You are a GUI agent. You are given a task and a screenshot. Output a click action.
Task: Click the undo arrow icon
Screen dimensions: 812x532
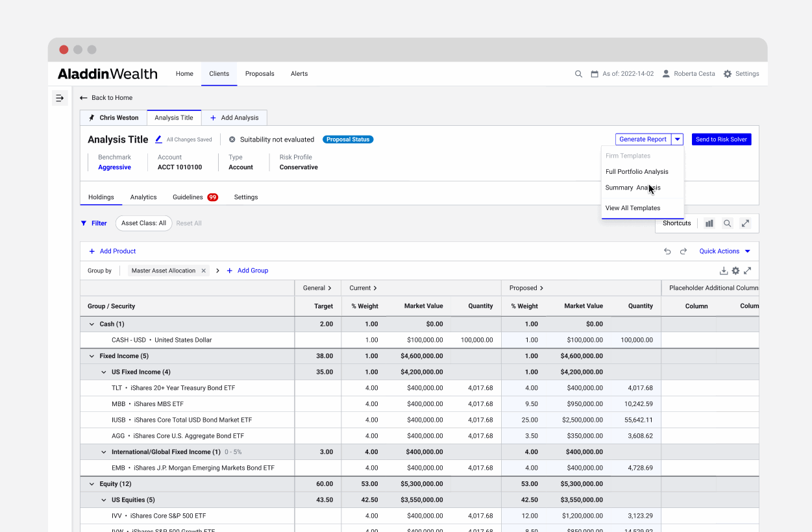[667, 251]
